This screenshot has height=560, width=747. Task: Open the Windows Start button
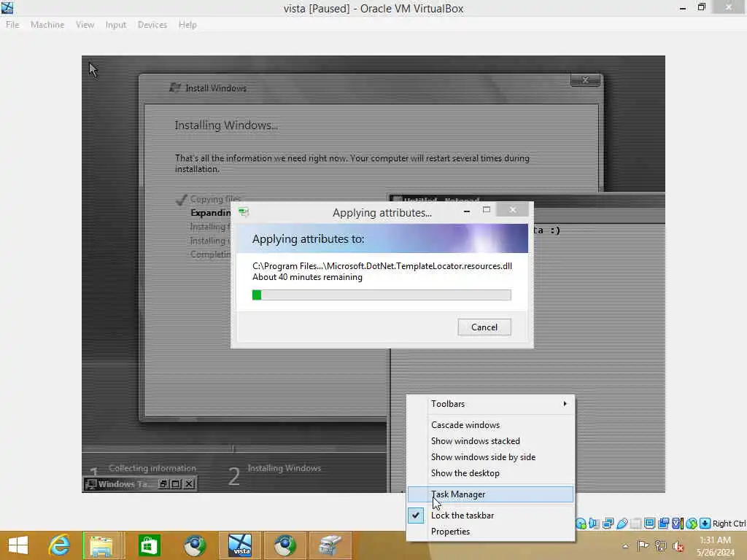[x=18, y=545]
